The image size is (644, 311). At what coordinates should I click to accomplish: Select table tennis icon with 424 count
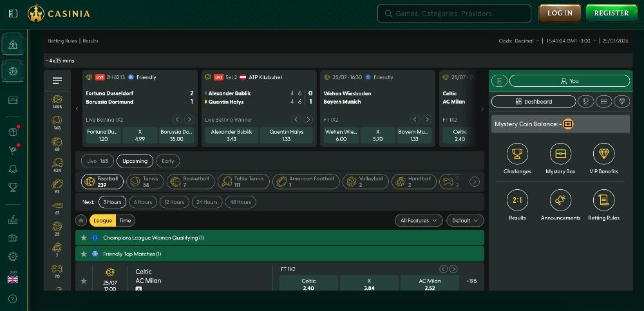tap(57, 165)
